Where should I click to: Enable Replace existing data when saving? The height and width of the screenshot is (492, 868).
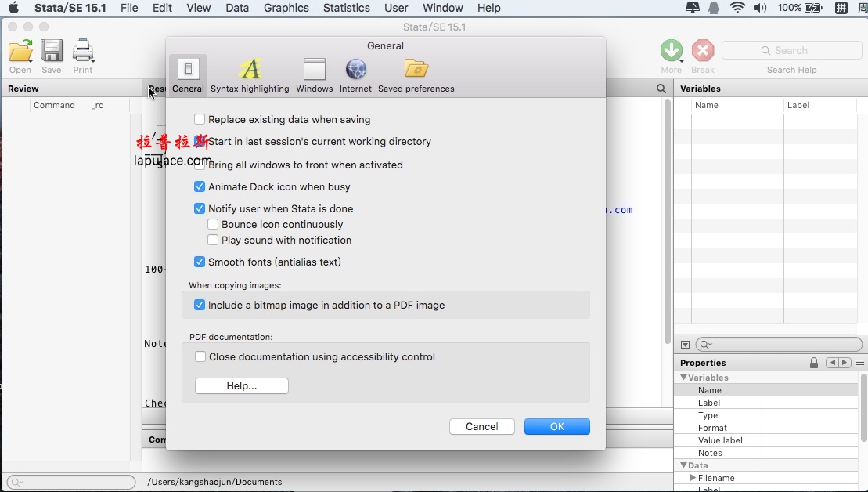click(200, 119)
